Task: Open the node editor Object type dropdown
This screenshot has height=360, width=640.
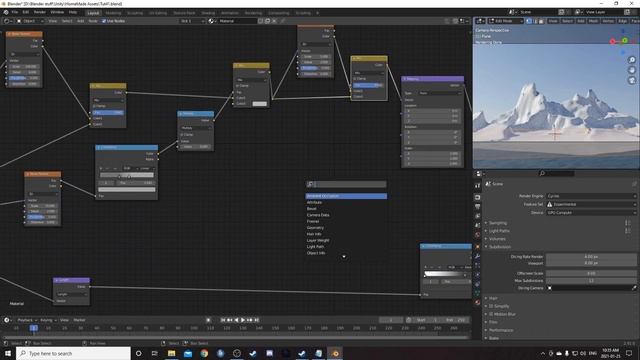Action: tap(31, 21)
